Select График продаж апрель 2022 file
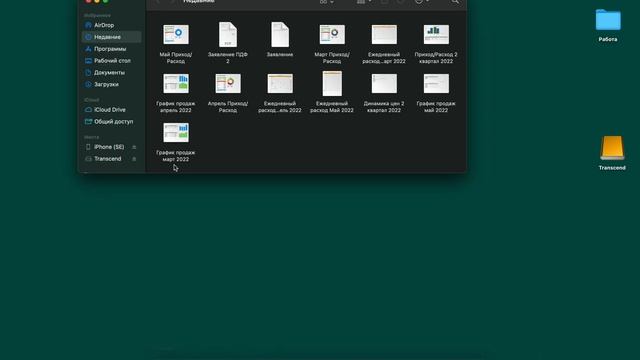This screenshot has height=360, width=640. tap(176, 83)
